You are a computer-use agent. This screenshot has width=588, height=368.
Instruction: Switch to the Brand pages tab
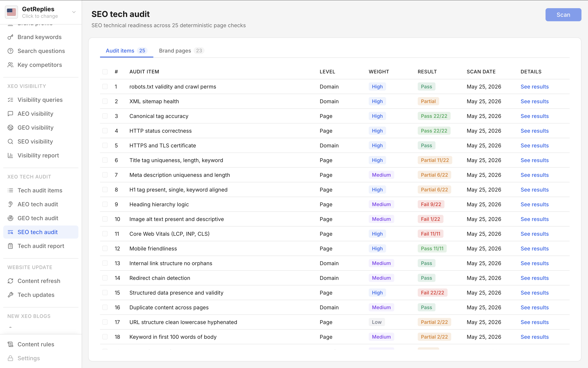coord(182,51)
